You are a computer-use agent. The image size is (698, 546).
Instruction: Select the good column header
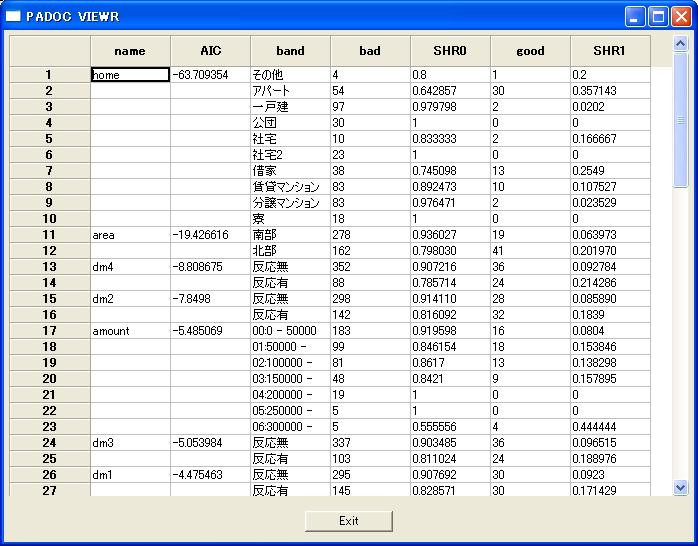[x=530, y=51]
